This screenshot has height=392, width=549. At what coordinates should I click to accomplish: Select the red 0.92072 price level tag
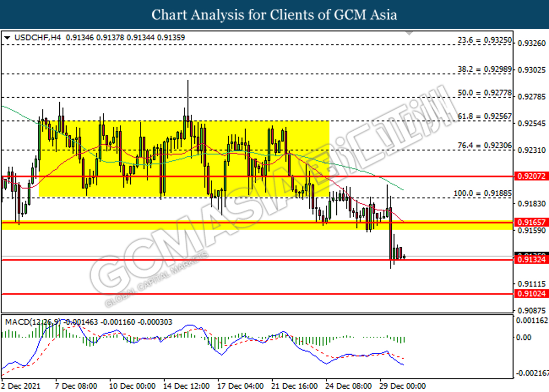click(x=531, y=176)
